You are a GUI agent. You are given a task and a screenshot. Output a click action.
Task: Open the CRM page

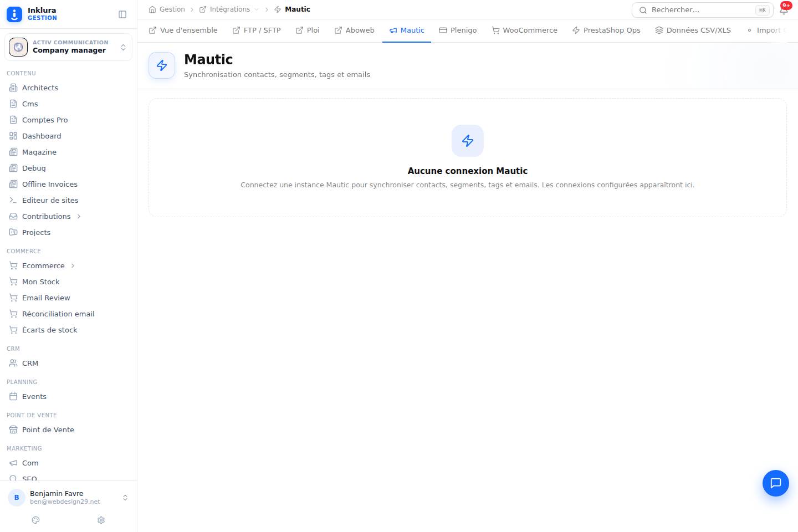69,363
